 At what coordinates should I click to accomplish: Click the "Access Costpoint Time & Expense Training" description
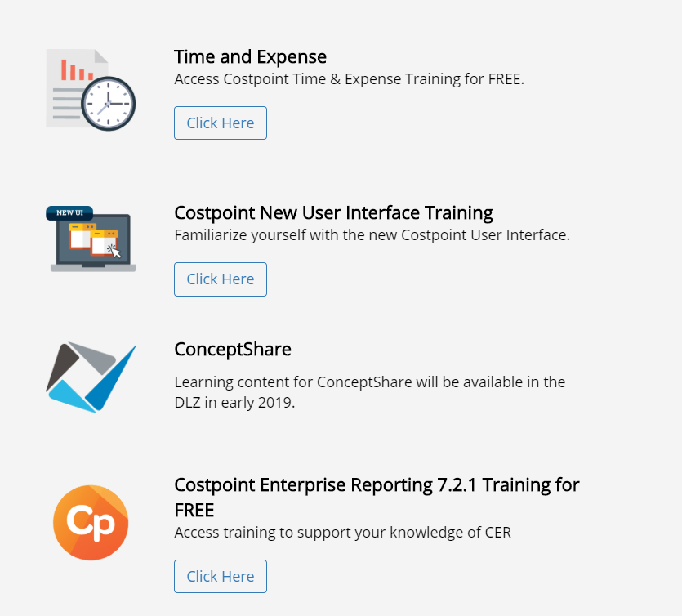click(x=349, y=79)
